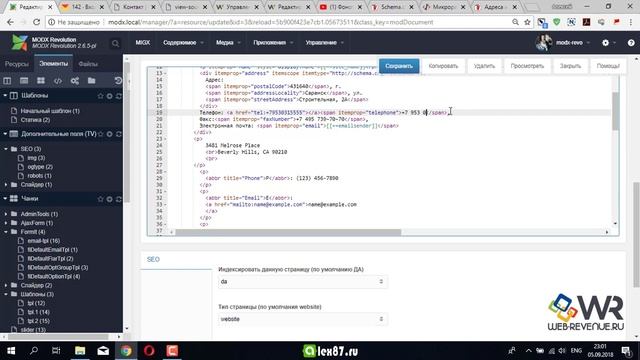Refresh the Дополнительные поля section
This screenshot has width=640, height=360.
(119, 134)
